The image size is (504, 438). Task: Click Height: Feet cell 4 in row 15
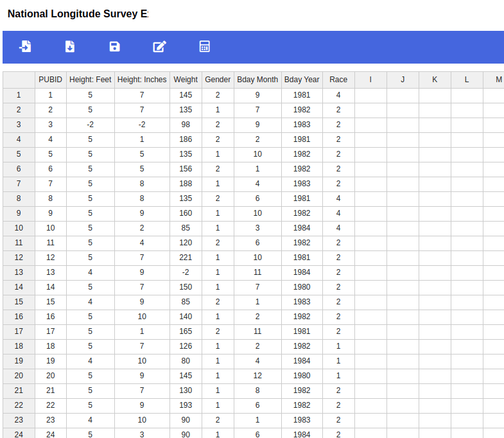[x=91, y=302]
